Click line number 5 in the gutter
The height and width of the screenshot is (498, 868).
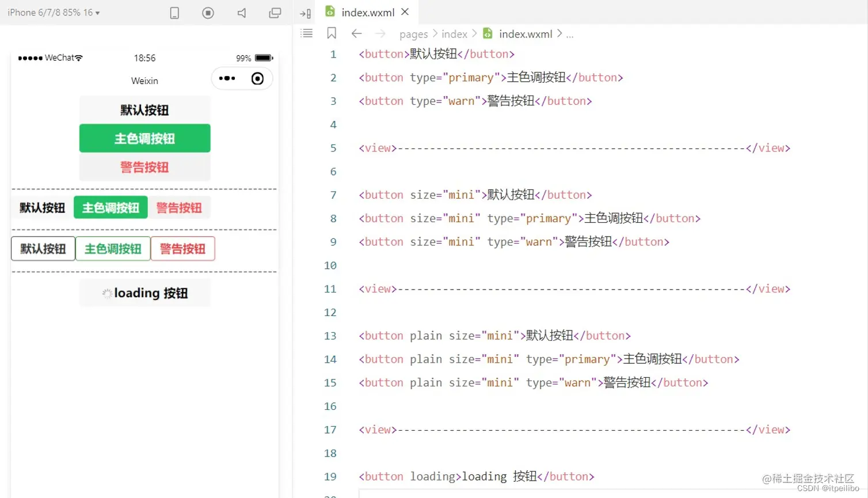click(333, 148)
